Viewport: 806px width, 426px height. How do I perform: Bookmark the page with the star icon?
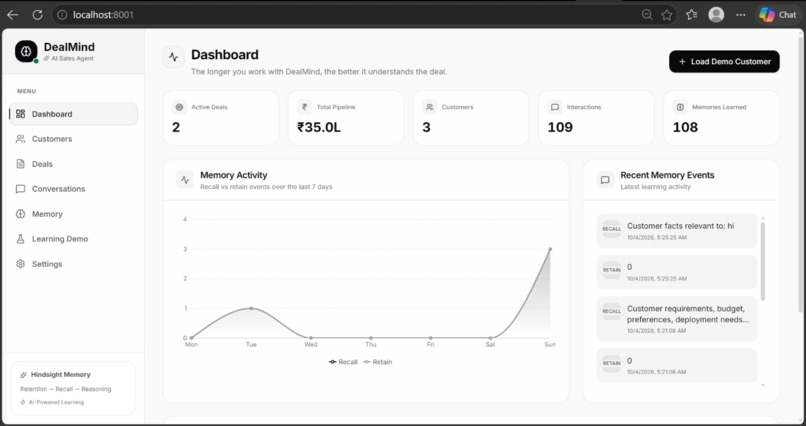(667, 15)
